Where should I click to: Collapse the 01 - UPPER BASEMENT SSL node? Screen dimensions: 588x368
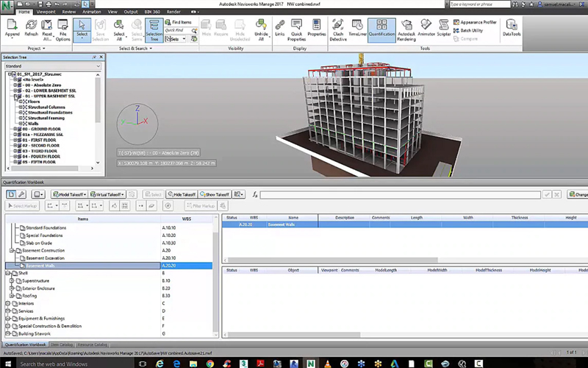click(x=15, y=96)
